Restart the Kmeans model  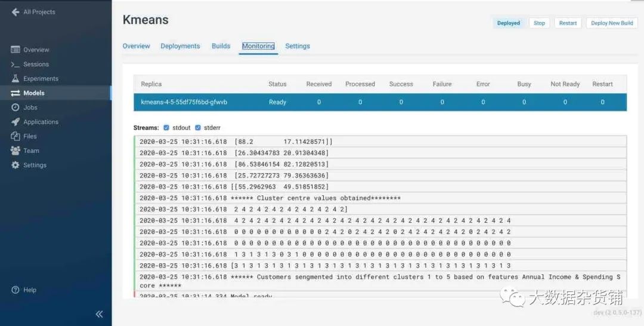pyautogui.click(x=568, y=23)
